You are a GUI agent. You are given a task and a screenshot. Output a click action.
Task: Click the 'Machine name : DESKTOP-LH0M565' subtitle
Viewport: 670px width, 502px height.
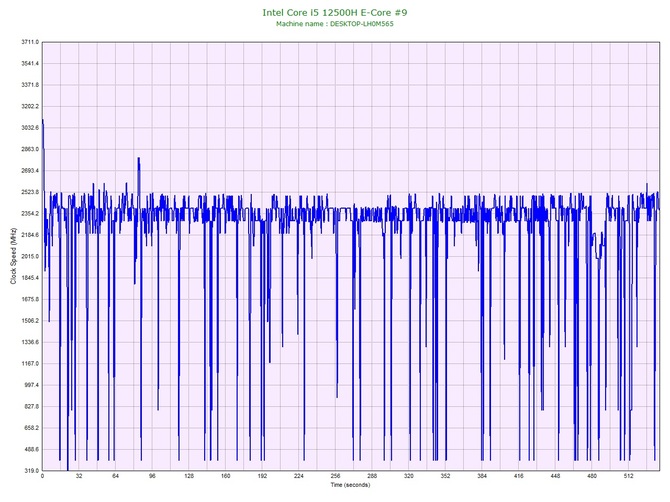[335, 24]
